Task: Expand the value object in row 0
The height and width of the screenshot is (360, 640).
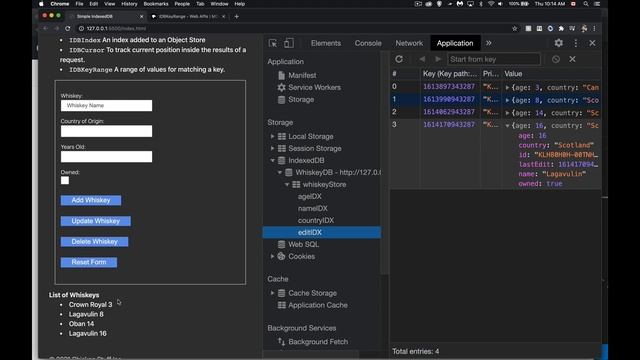Action: pyautogui.click(x=507, y=87)
